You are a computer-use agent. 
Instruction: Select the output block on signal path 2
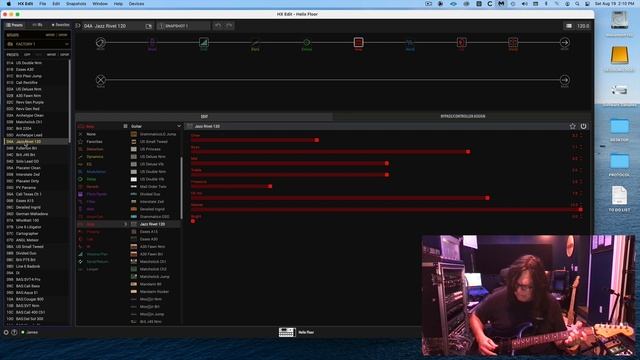564,80
